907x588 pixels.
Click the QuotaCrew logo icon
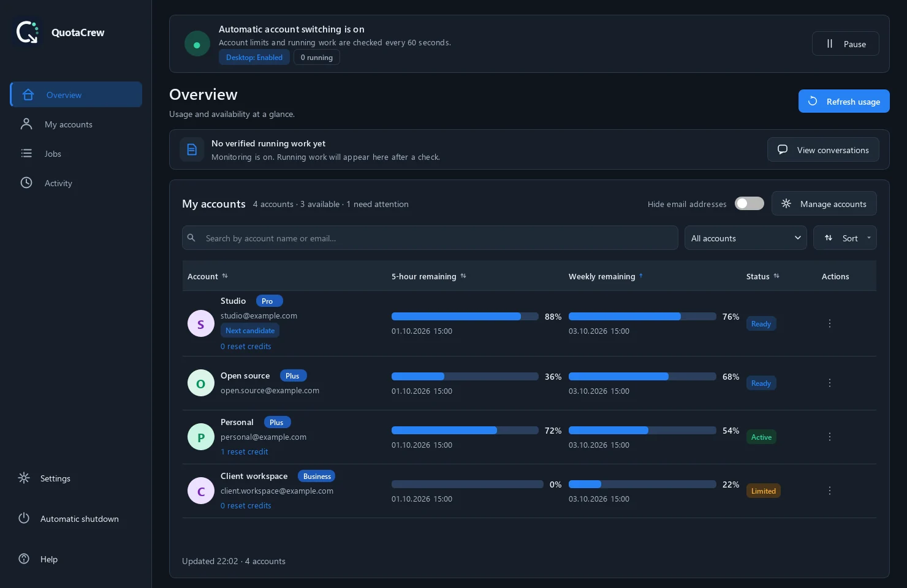coord(28,32)
